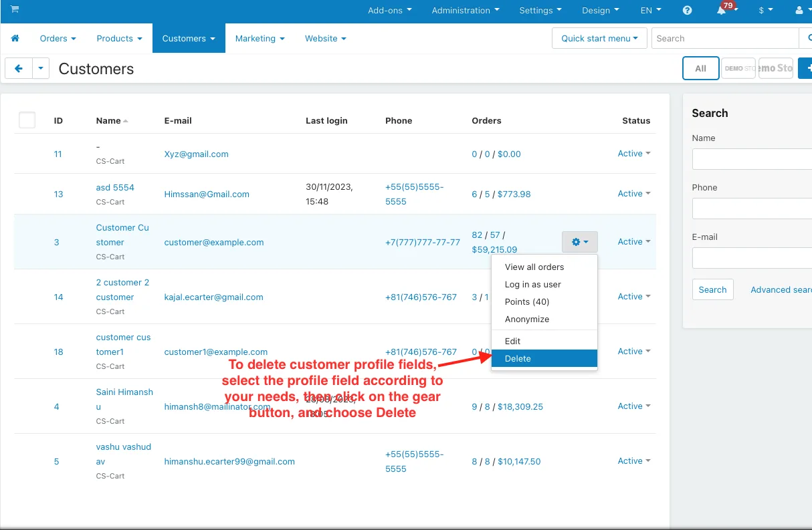Open the shopping cart storefront icon
The height and width of the screenshot is (530, 812).
(15, 10)
